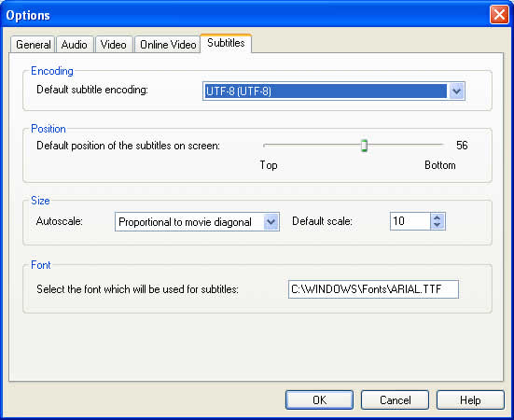Screen dimensions: 514x420
Task: Open the Autoscale dropdown arrow
Action: click(x=271, y=222)
